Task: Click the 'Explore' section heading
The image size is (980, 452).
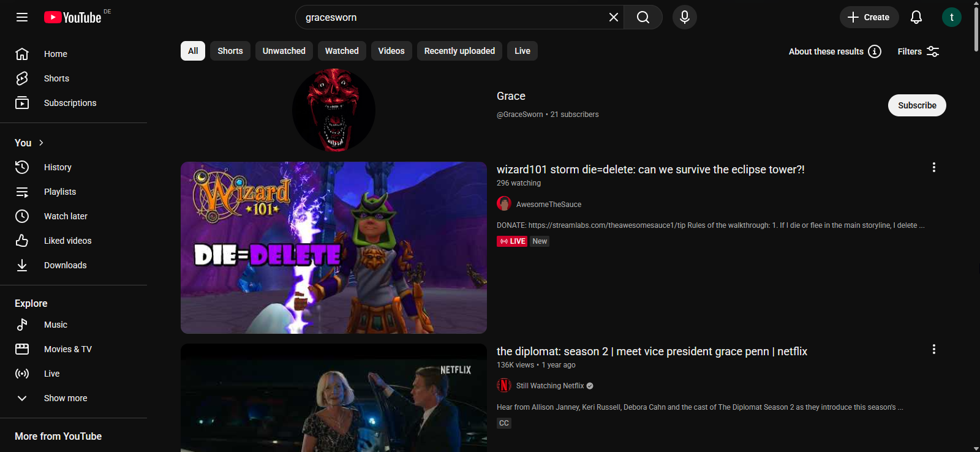Action: pyautogui.click(x=31, y=303)
